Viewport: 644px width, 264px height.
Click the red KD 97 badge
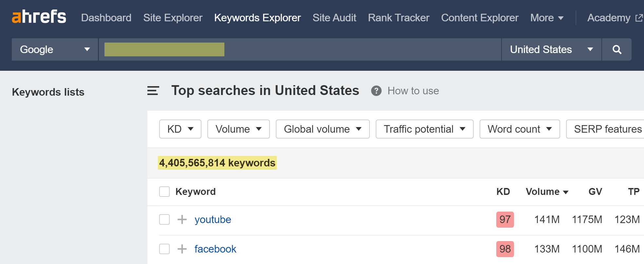click(505, 219)
